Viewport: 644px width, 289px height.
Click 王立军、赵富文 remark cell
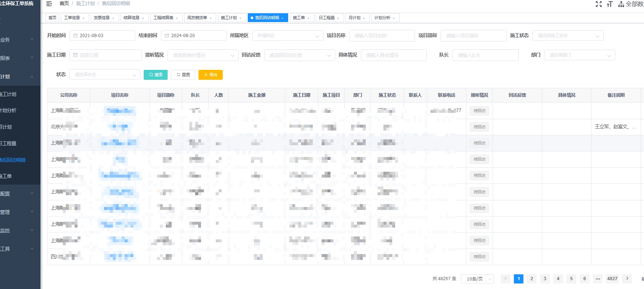[x=616, y=127]
